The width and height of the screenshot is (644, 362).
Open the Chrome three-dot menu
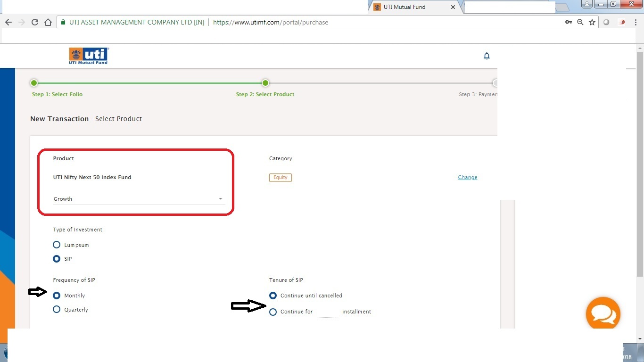click(636, 22)
